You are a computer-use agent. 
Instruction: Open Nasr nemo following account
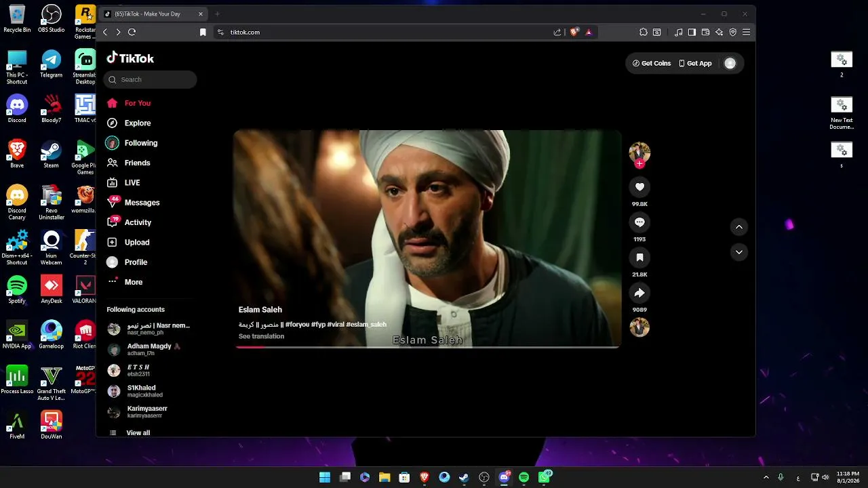[149, 329]
